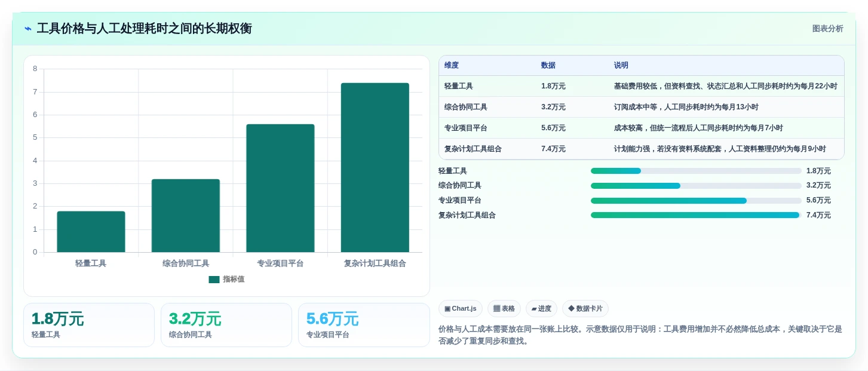Click the 专业项目平台 progress bar

point(696,201)
